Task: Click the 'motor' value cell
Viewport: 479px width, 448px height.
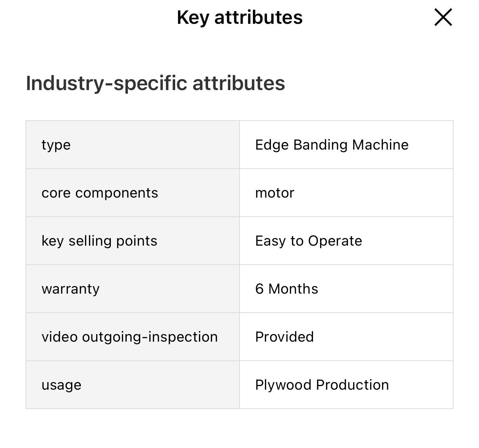Action: pos(275,193)
